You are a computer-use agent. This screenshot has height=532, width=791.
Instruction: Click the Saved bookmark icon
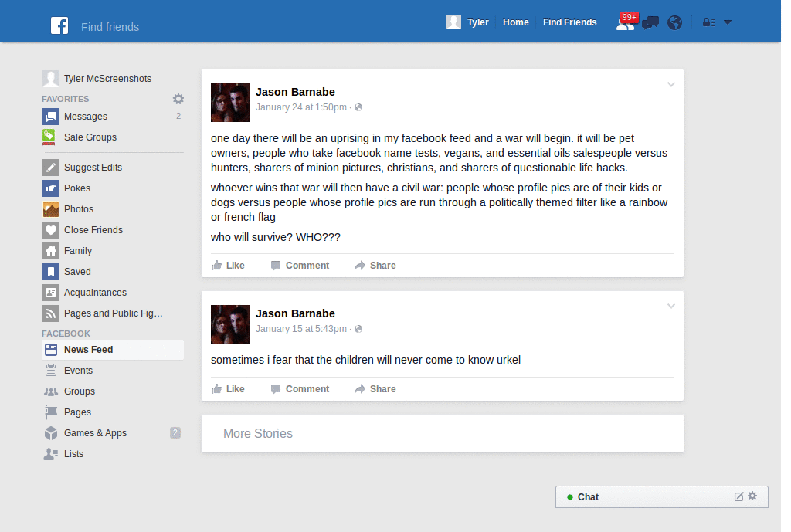coord(50,271)
